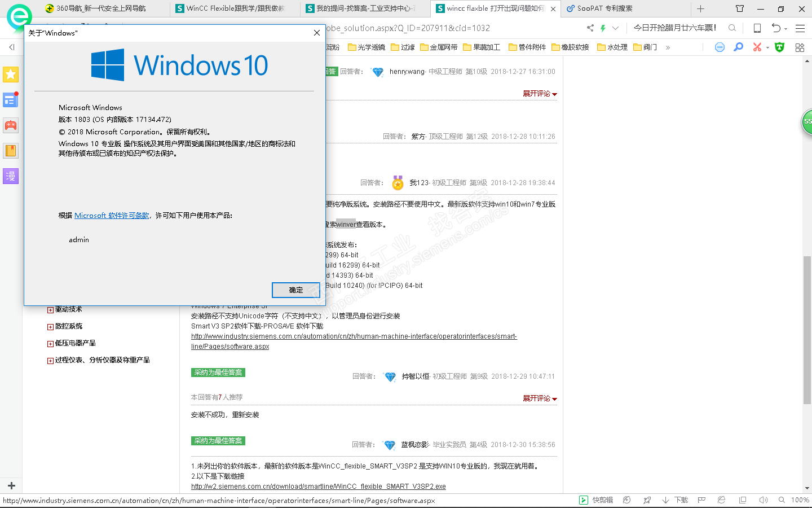
Task: Click the undo closed page arrow
Action: point(776,28)
